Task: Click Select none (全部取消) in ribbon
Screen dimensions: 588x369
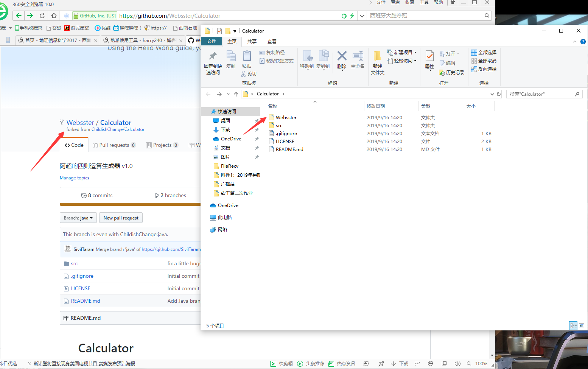Action: (484, 61)
